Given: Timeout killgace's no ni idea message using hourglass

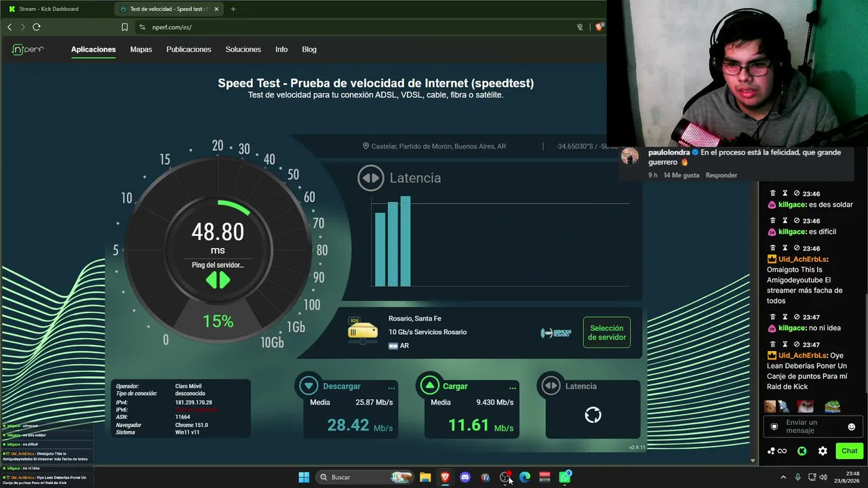Looking at the screenshot, I should (785, 317).
